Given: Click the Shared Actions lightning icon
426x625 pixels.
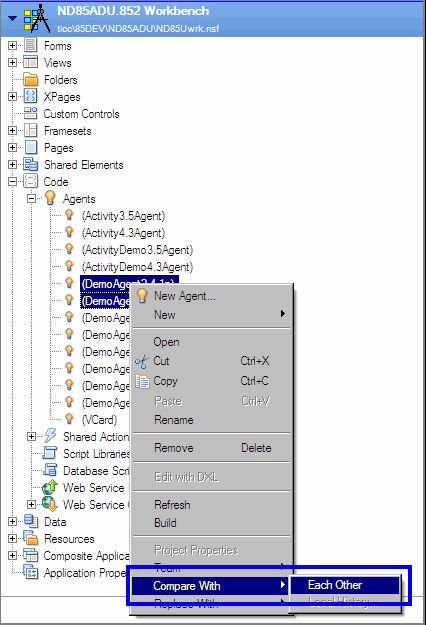Looking at the screenshot, I should coord(50,436).
